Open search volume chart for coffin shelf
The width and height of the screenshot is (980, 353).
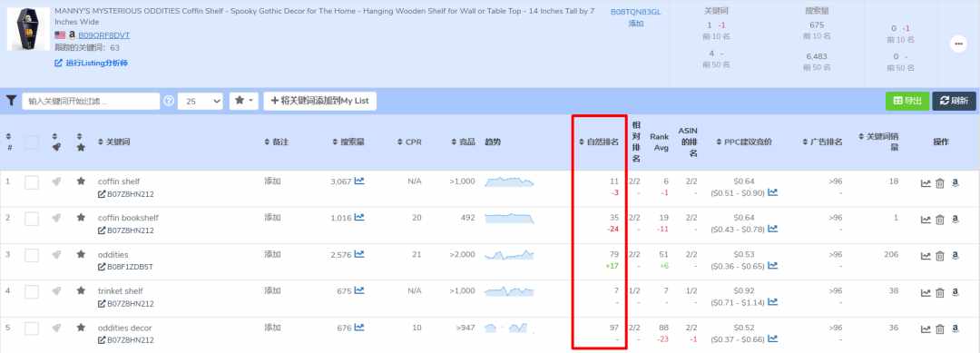point(359,181)
